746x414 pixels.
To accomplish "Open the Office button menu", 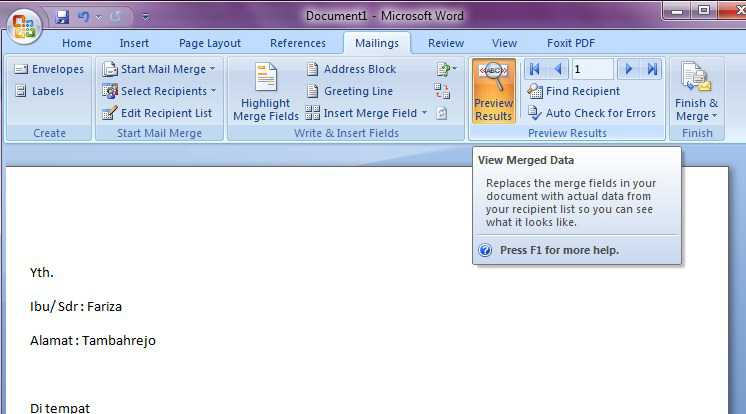I will [23, 27].
